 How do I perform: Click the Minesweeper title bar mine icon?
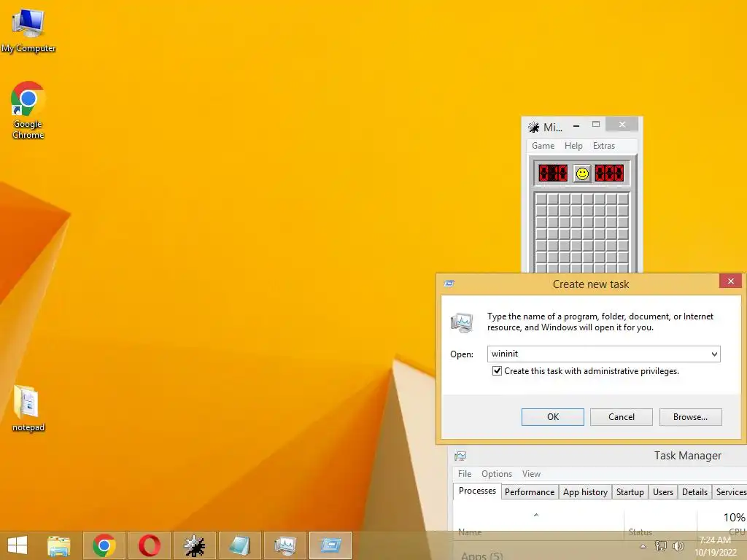(533, 127)
